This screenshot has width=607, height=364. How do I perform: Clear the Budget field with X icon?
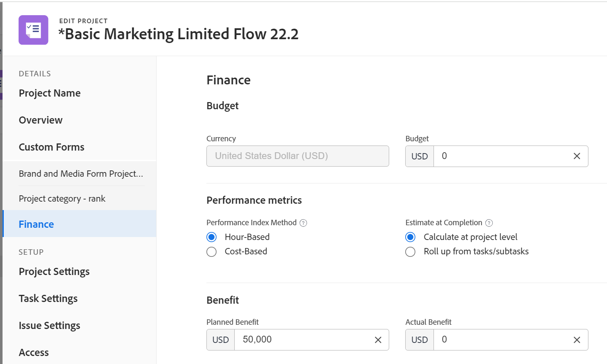click(577, 156)
